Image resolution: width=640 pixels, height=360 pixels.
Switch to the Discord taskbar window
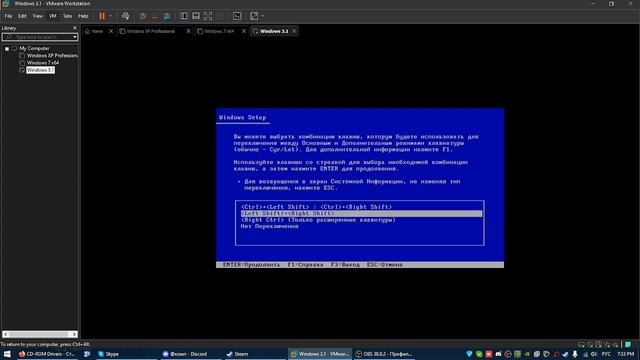point(191,354)
